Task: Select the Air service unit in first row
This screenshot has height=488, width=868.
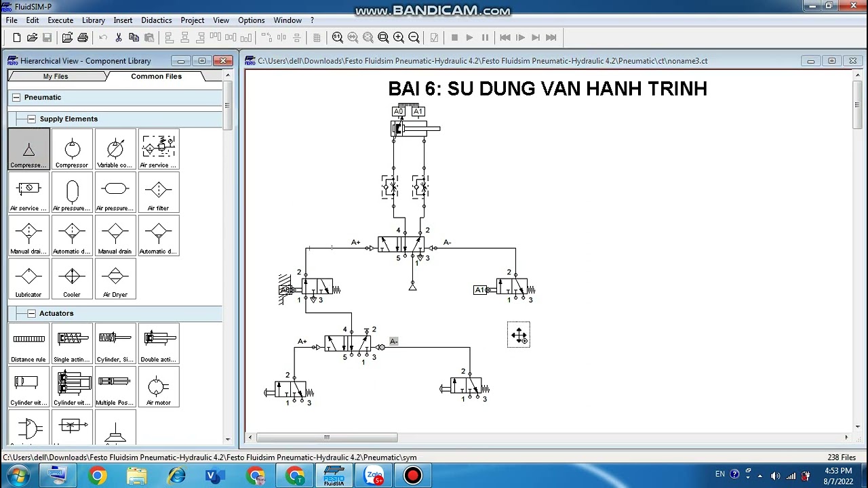Action: (x=159, y=149)
